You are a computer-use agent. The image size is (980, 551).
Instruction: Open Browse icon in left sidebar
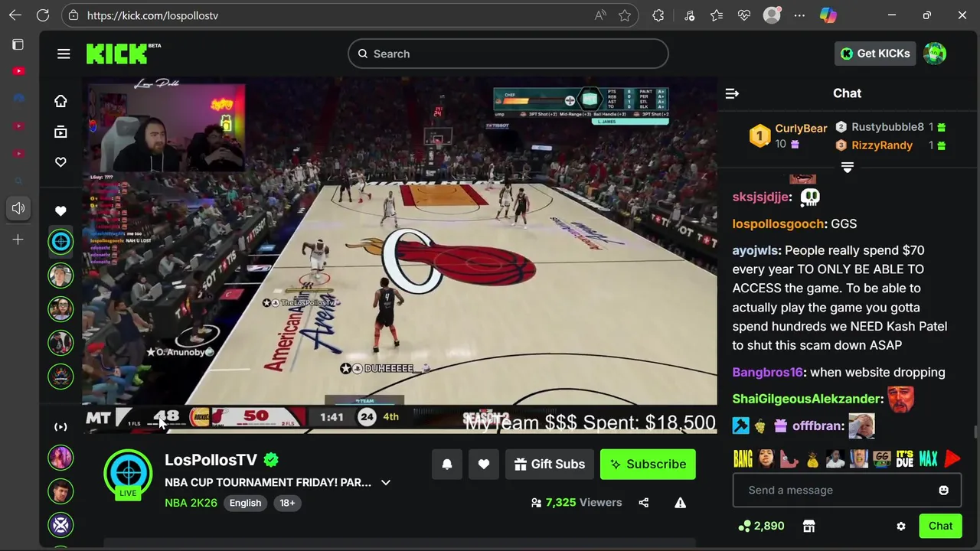click(x=60, y=132)
